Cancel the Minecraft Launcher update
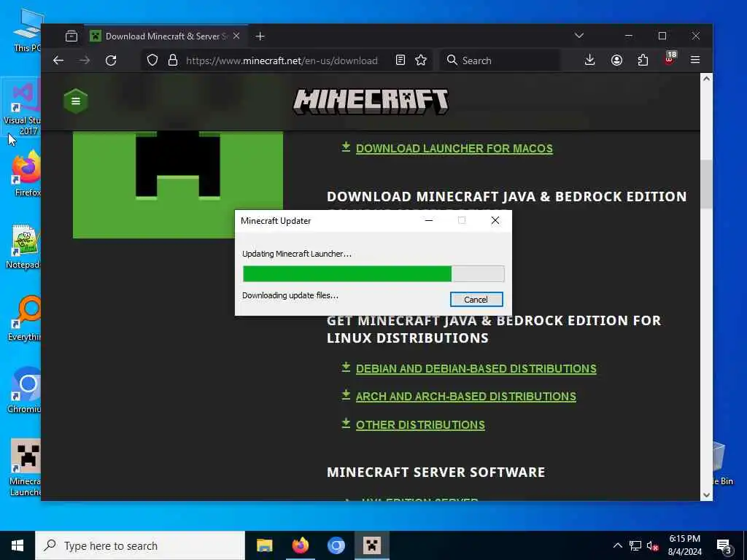Image resolution: width=747 pixels, height=560 pixels. pyautogui.click(x=476, y=300)
